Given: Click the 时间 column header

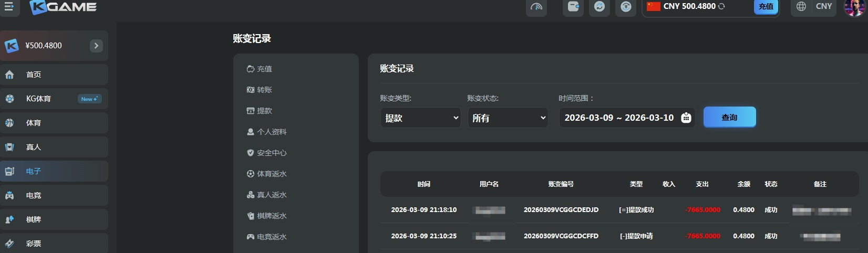Looking at the screenshot, I should 424,184.
